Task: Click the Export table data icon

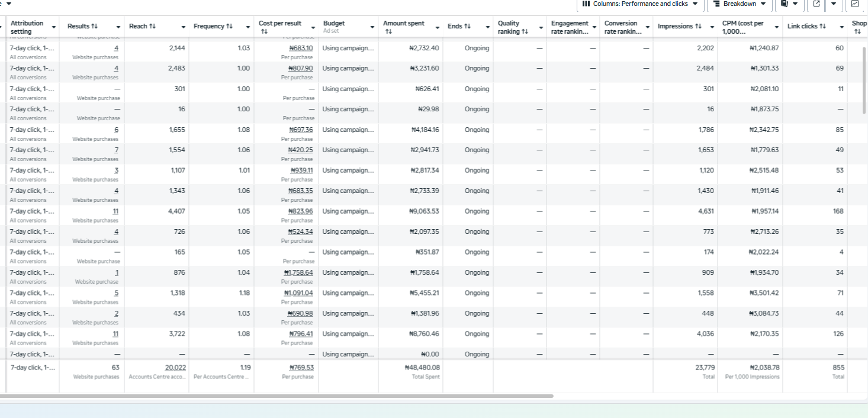Action: point(816,4)
